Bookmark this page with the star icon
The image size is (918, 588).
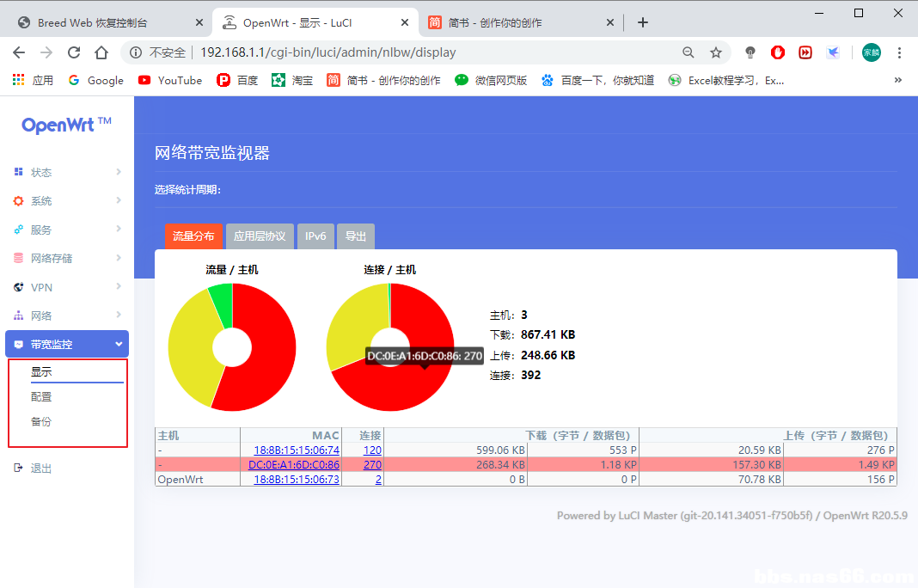(x=715, y=52)
